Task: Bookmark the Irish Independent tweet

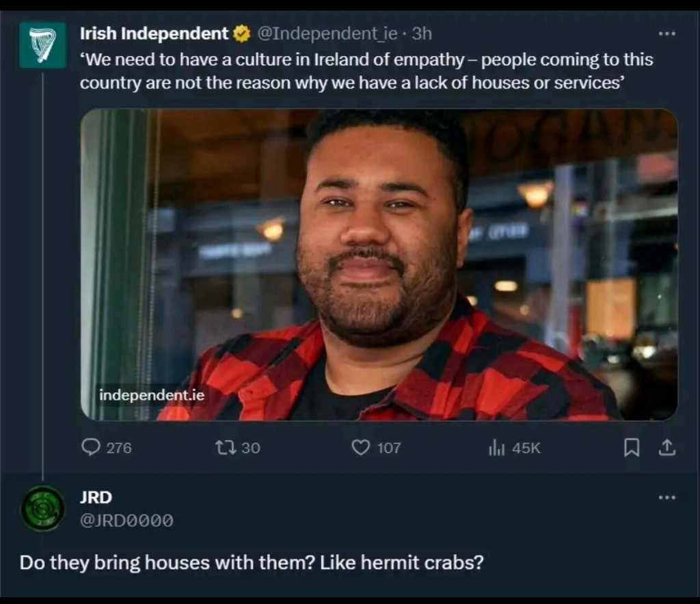Action: tap(631, 448)
